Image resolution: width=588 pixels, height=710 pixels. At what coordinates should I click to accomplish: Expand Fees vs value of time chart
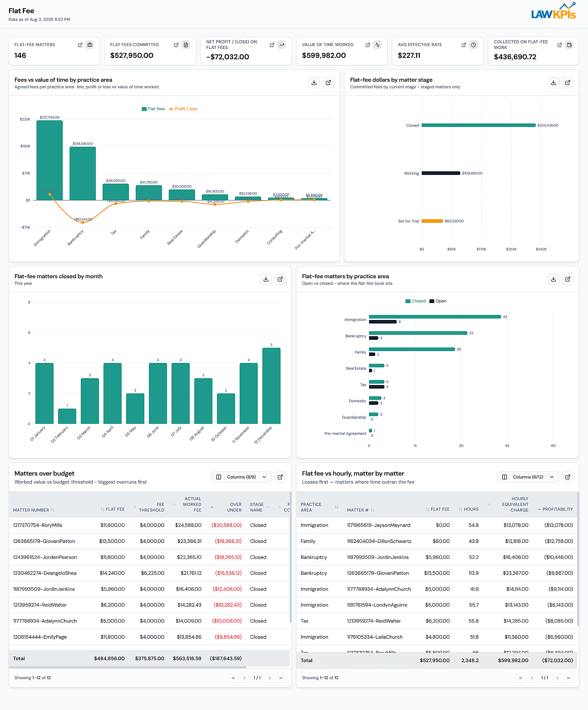coord(328,83)
